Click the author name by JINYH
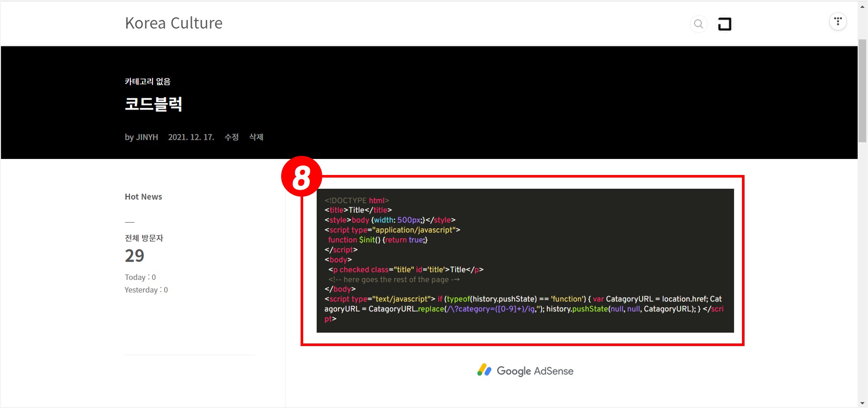Viewport: 868px width, 408px height. (141, 137)
